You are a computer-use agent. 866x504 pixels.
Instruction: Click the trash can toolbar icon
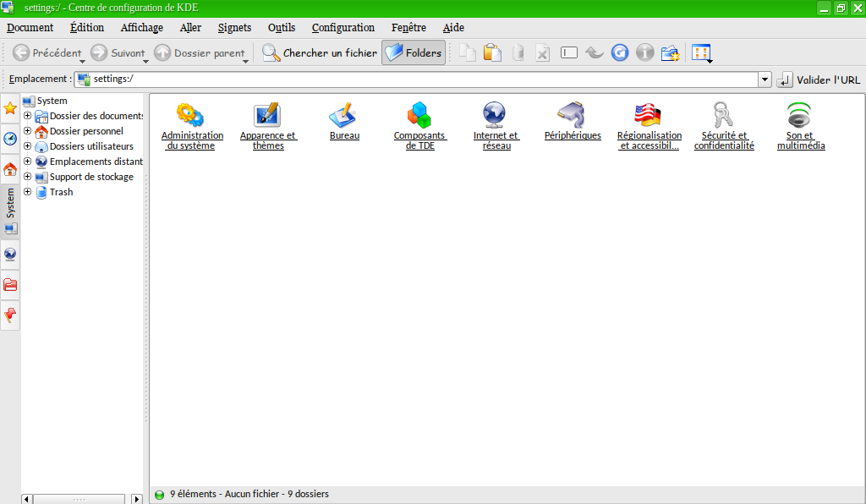(518, 52)
